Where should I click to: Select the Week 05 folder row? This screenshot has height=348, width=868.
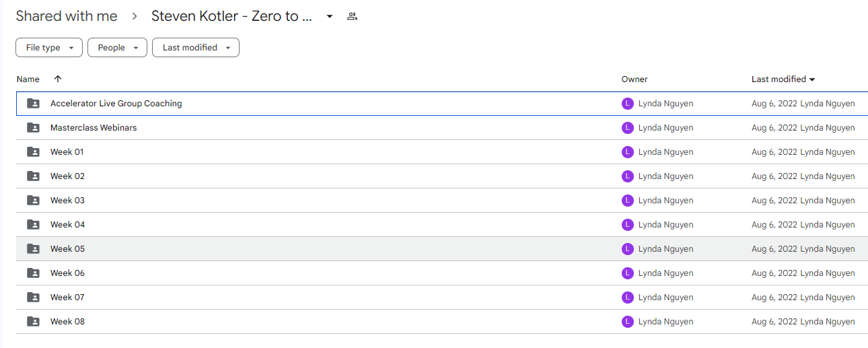click(x=441, y=249)
